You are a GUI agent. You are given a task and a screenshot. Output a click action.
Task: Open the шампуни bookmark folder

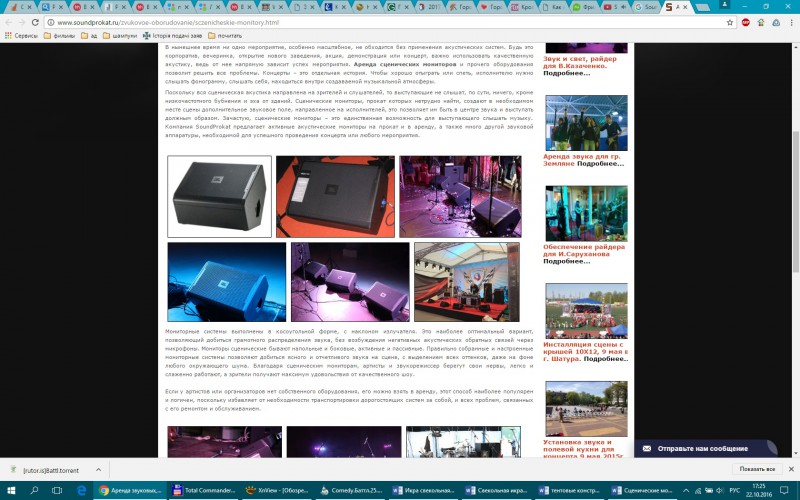(x=120, y=36)
